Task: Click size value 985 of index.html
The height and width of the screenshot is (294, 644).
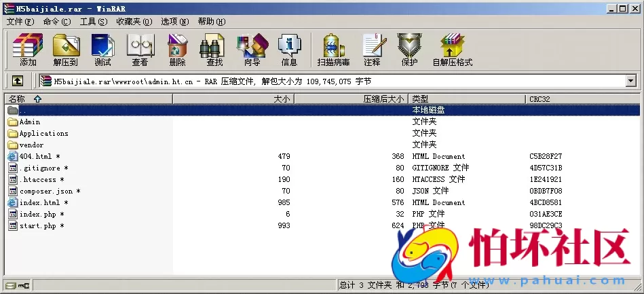Action: (x=284, y=202)
